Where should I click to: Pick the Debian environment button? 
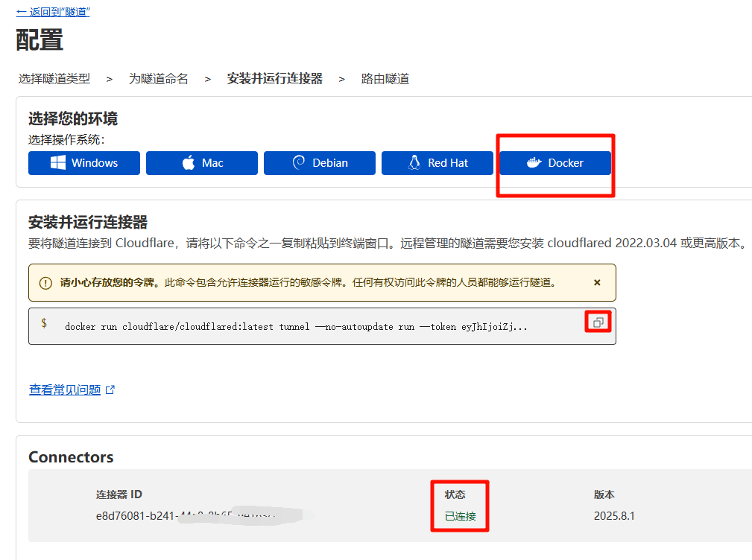coord(320,163)
